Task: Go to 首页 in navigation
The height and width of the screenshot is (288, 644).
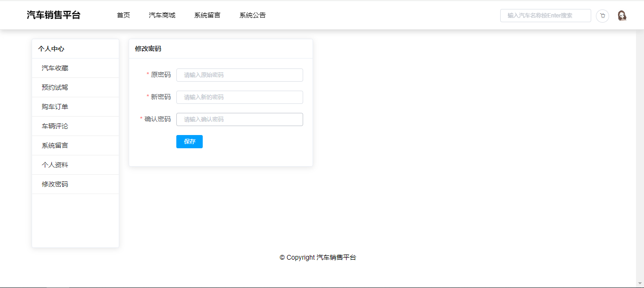Action: (124, 15)
